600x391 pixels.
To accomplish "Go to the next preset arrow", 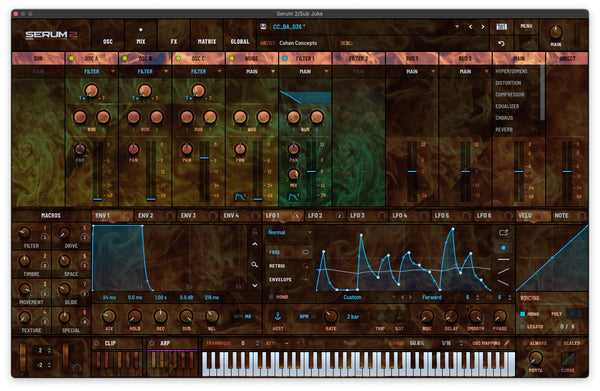I will click(483, 27).
